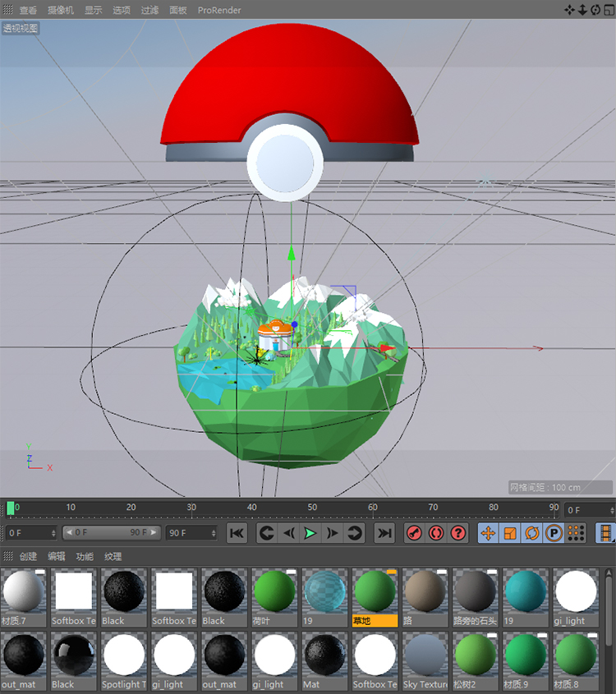
Task: Select the 松树2 material
Action: pyautogui.click(x=476, y=661)
